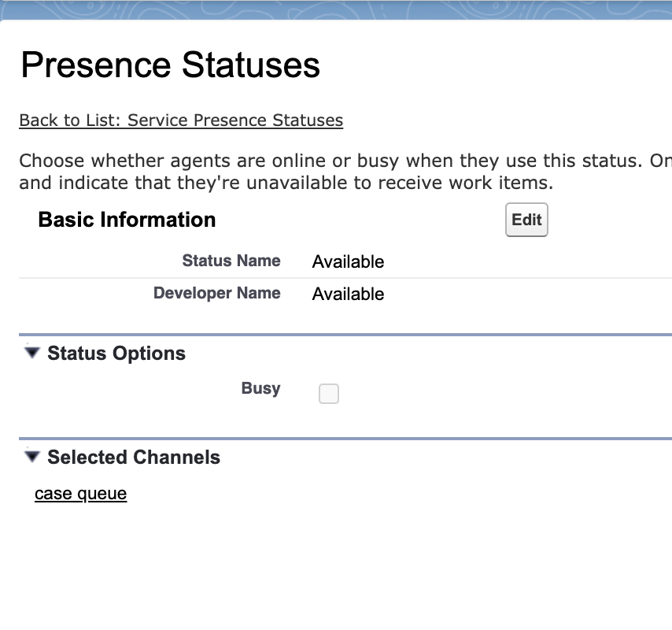Image resolution: width=672 pixels, height=630 pixels.
Task: Click the Back to List: Service Presence Statuses link
Action: coord(181,120)
